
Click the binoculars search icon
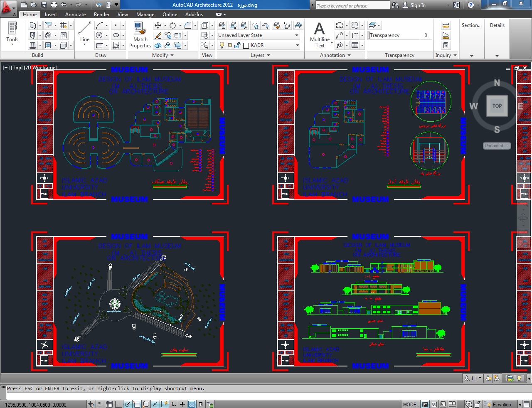395,5
